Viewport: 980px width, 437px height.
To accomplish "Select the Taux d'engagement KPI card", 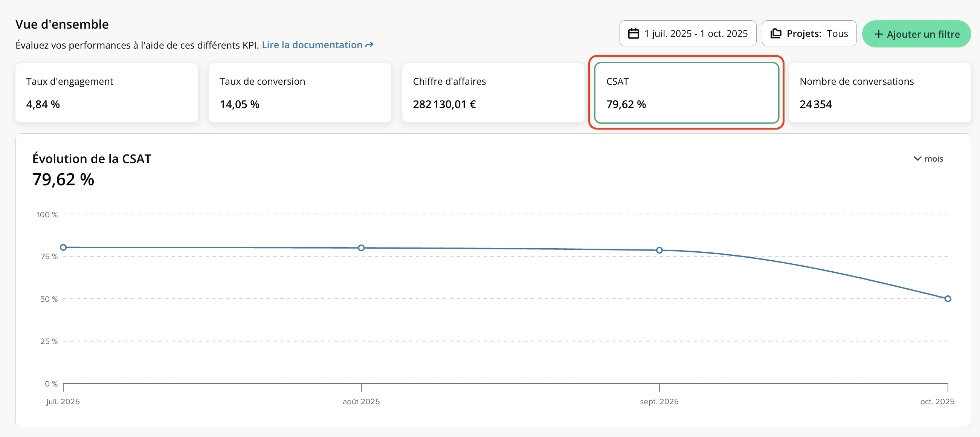I will (x=107, y=93).
